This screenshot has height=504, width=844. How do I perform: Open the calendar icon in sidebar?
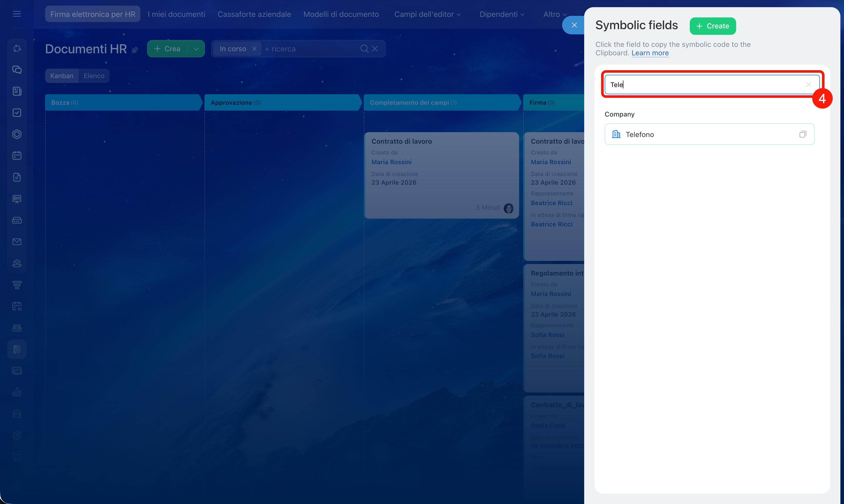(x=17, y=155)
